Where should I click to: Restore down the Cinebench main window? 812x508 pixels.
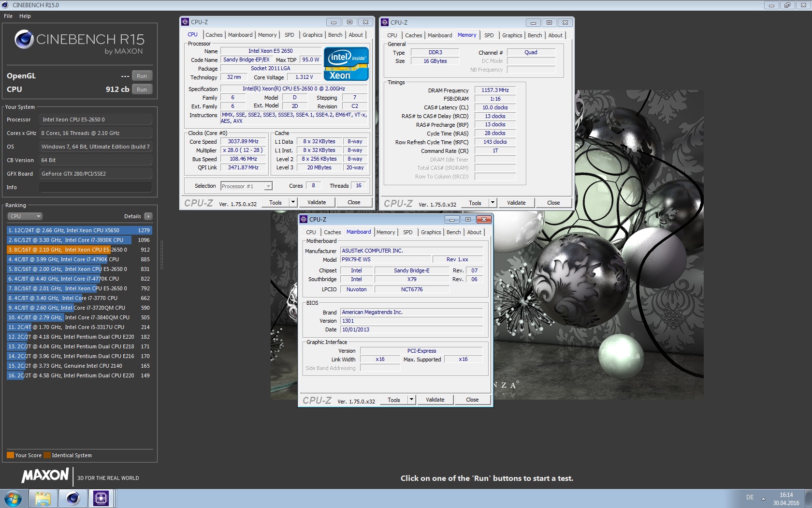pyautogui.click(x=787, y=5)
